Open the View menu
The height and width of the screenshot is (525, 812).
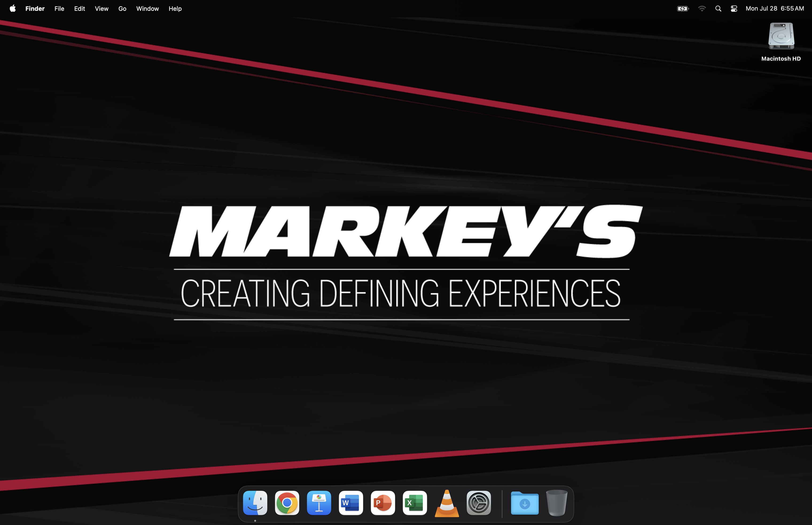point(101,8)
